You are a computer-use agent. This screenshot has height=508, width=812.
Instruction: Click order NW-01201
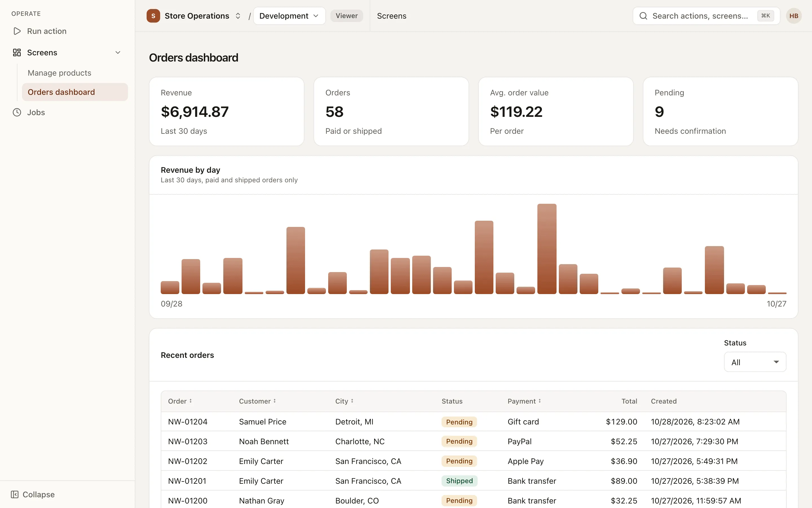point(187,481)
